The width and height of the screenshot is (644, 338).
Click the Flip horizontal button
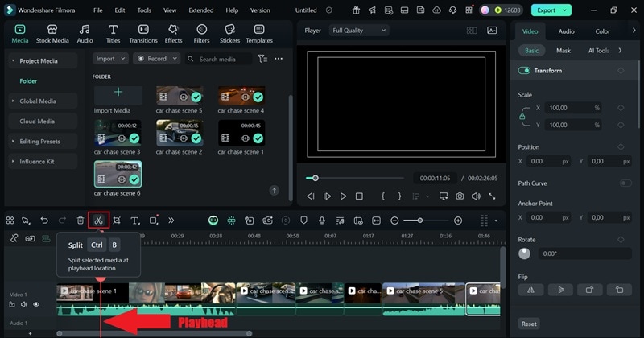530,290
